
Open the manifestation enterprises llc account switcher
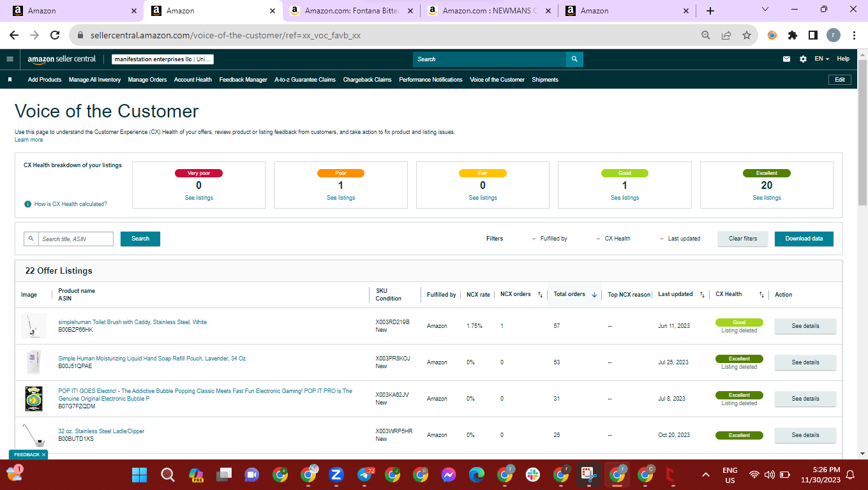[163, 59]
